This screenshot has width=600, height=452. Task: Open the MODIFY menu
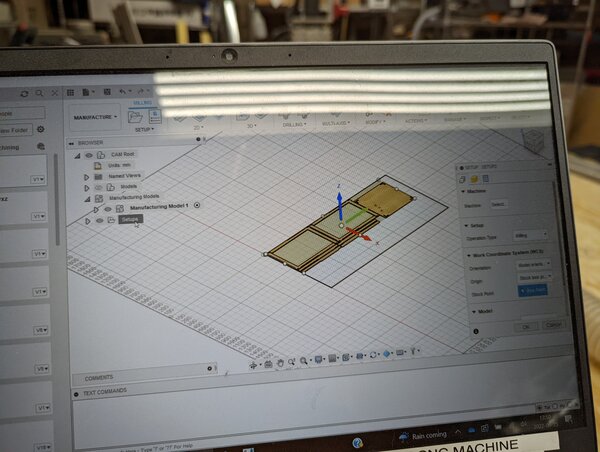tap(374, 122)
